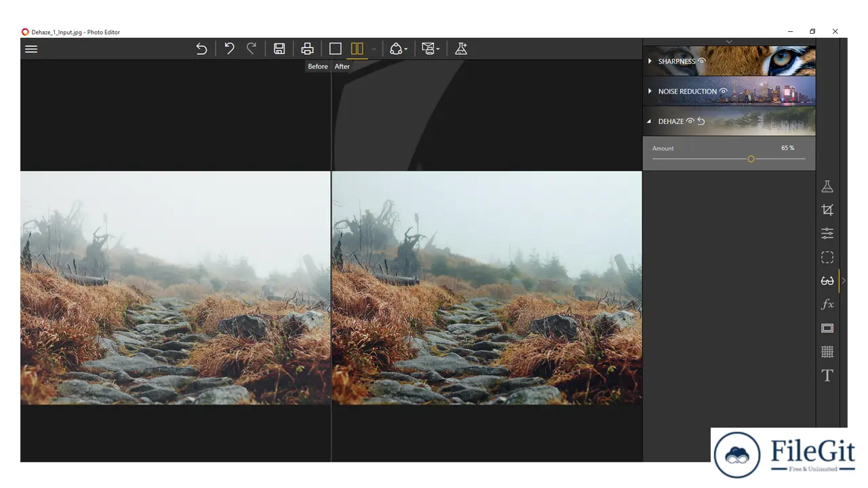Click the SHARPNESS section title
This screenshot has width=868, height=488.
(x=677, y=61)
